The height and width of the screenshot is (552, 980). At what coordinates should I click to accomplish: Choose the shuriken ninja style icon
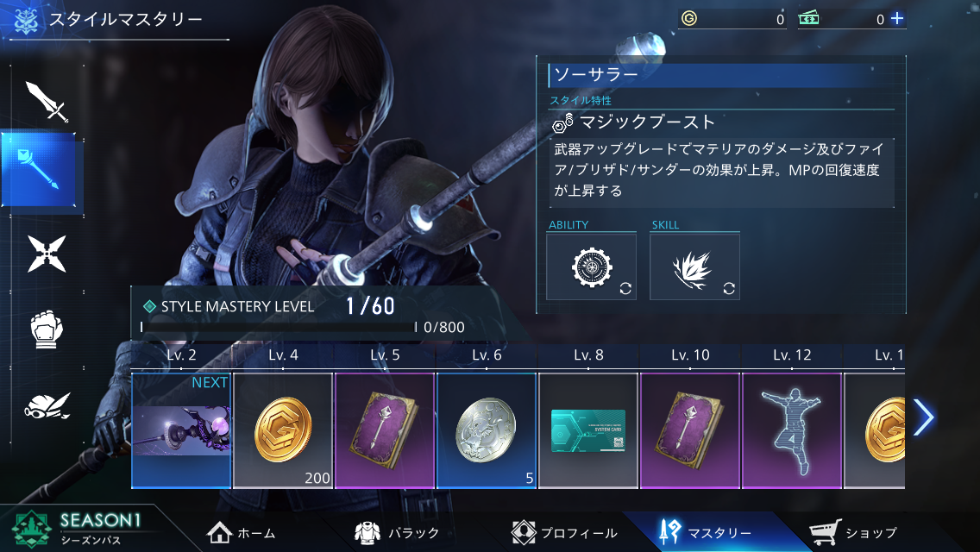47,254
